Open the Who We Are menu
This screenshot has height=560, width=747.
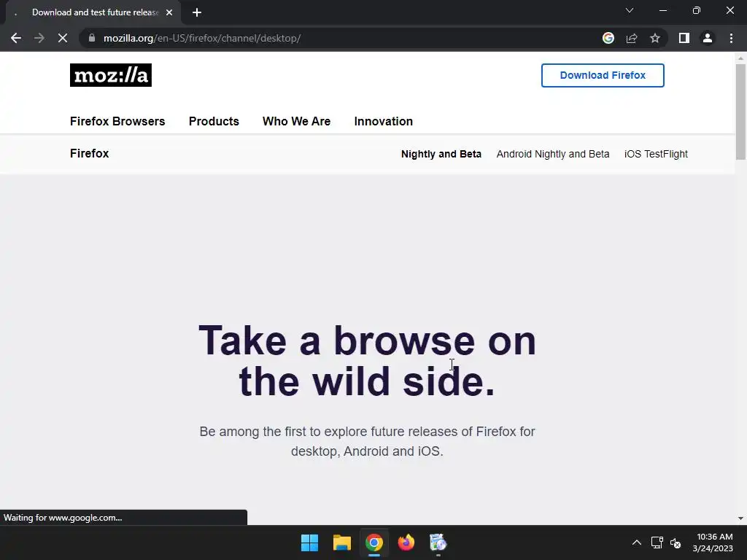click(296, 122)
